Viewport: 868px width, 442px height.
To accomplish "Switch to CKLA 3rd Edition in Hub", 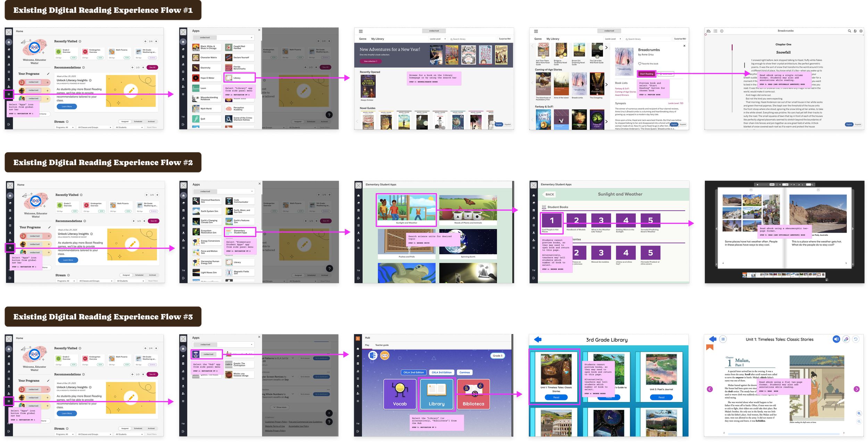I will click(x=441, y=372).
